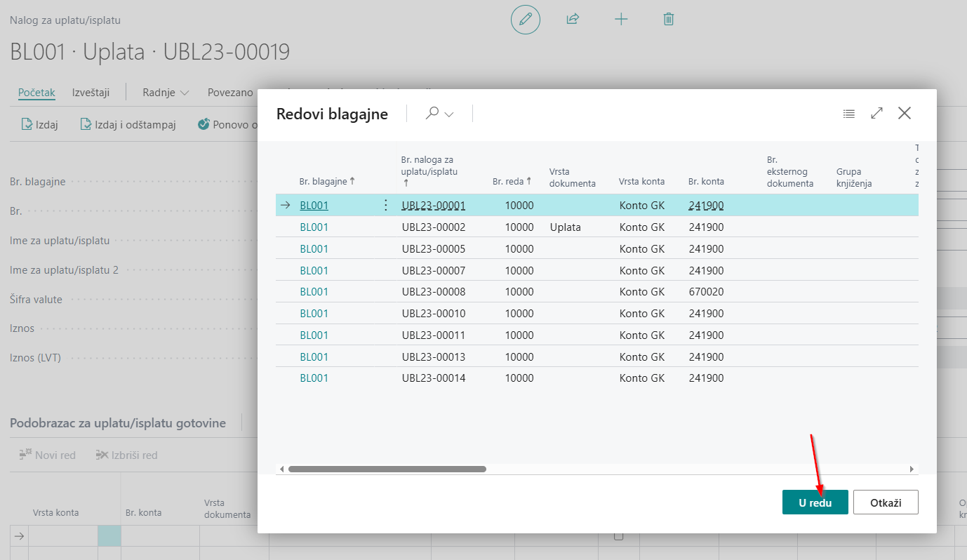Open BL001 link in row UBL23-00001
This screenshot has width=967, height=560.
pyautogui.click(x=314, y=206)
